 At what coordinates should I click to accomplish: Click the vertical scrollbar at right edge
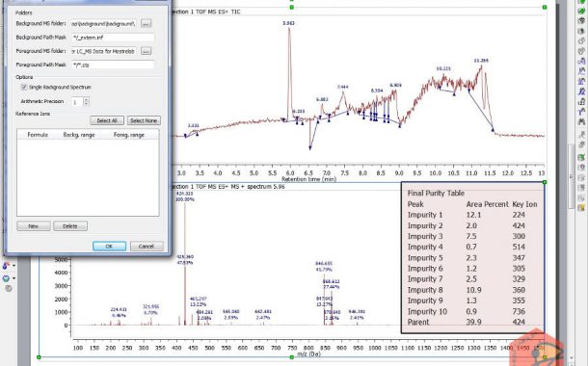pyautogui.click(x=571, y=176)
